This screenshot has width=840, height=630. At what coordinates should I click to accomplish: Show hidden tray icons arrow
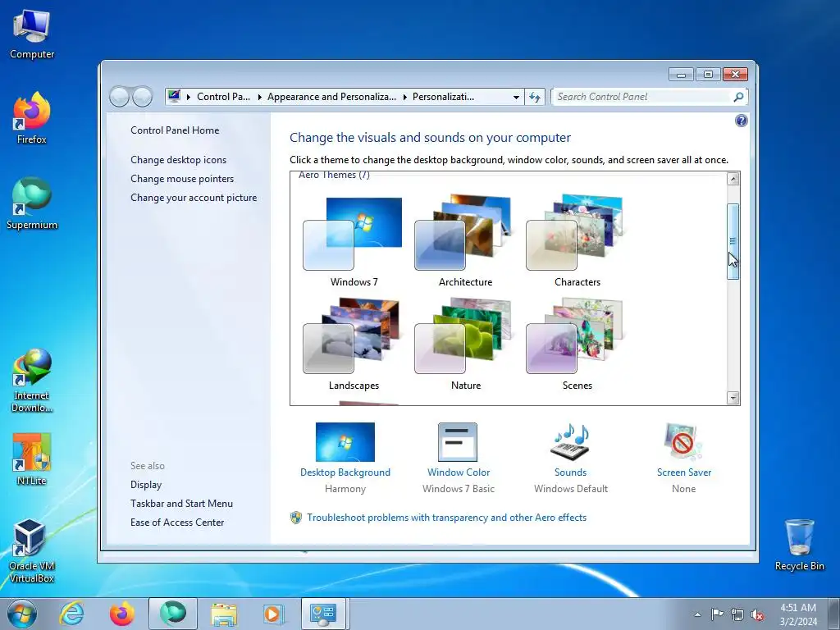coord(697,614)
